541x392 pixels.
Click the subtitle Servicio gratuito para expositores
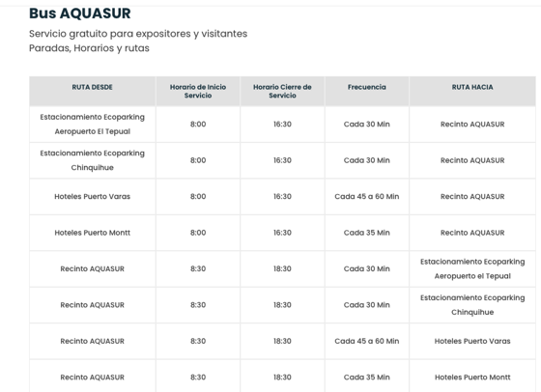(x=138, y=34)
